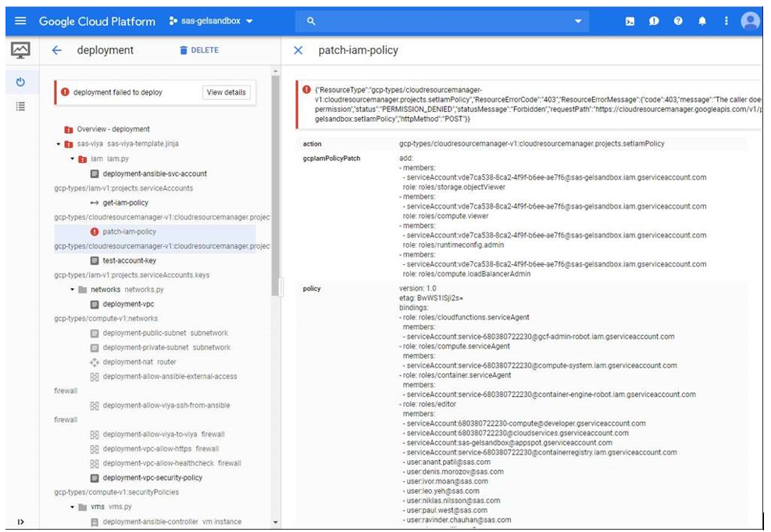Click "role: roles/storage.objectViewer" text
771x532 pixels.
(x=454, y=187)
